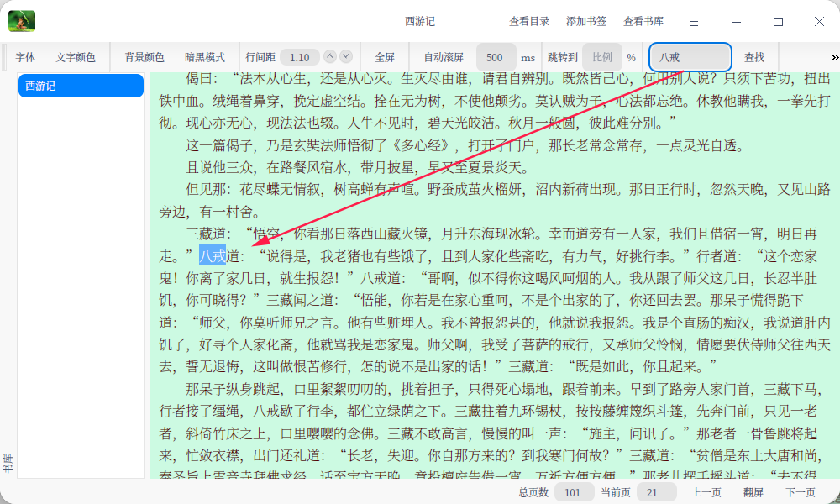Click 查找 search button
The width and height of the screenshot is (840, 504).
coord(754,57)
